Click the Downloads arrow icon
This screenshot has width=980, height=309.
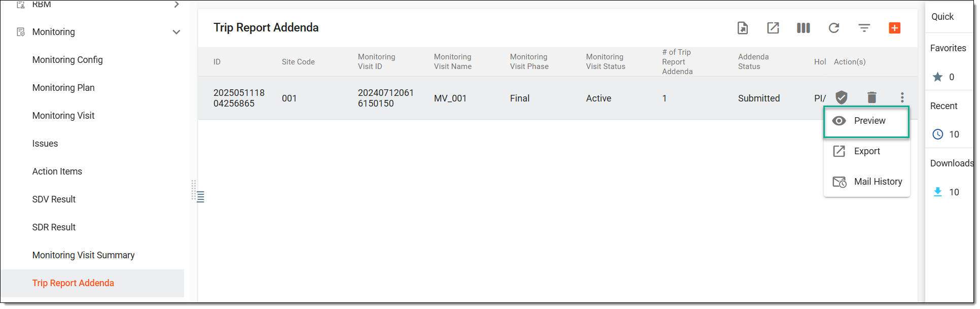click(x=938, y=192)
